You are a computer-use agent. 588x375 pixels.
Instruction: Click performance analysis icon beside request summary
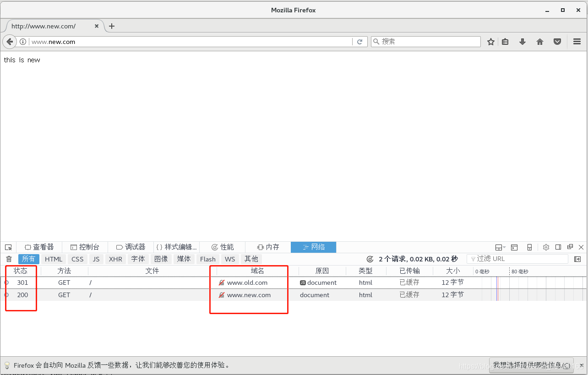(x=370, y=259)
